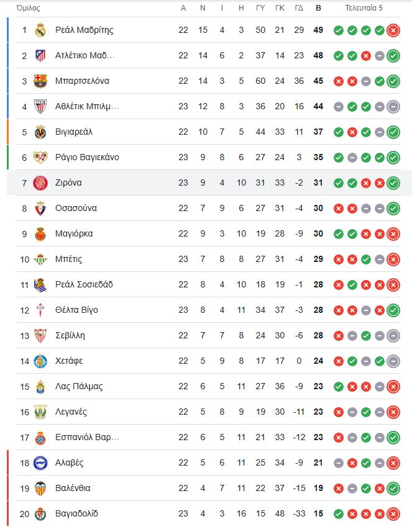Click the Real Betis green crest
Image resolution: width=412 pixels, height=532 pixels.
[x=40, y=259]
